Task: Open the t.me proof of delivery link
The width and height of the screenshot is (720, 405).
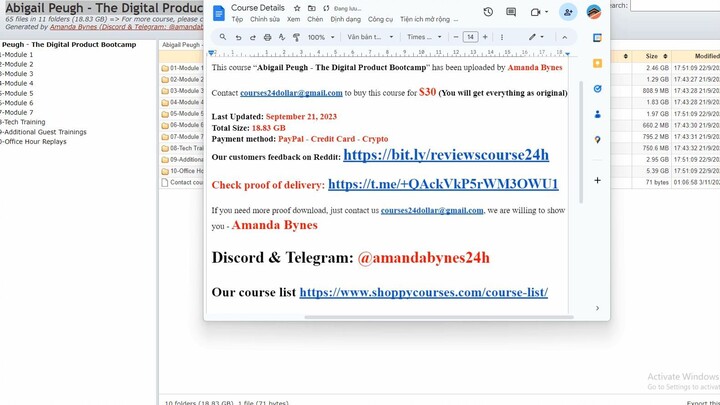Action: tap(443, 184)
